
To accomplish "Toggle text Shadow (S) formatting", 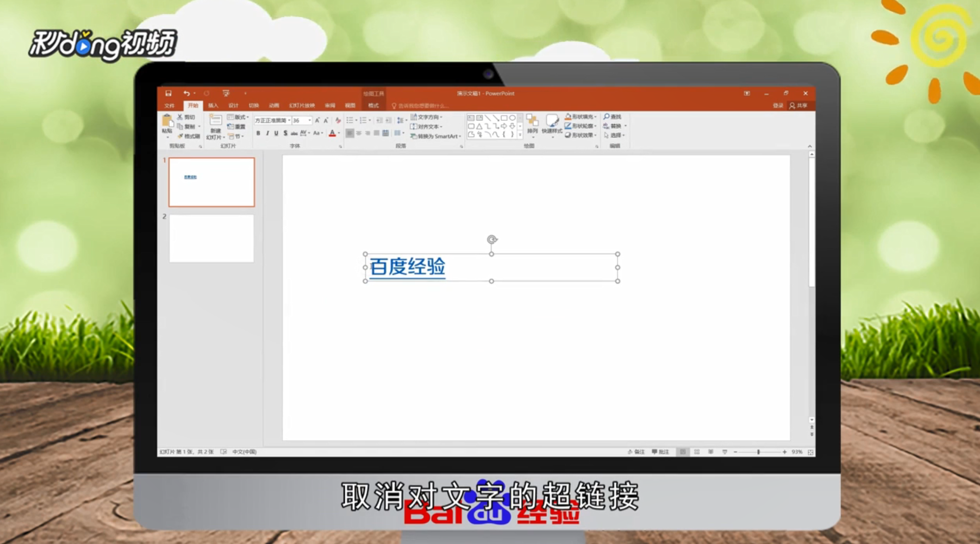I will pos(285,133).
